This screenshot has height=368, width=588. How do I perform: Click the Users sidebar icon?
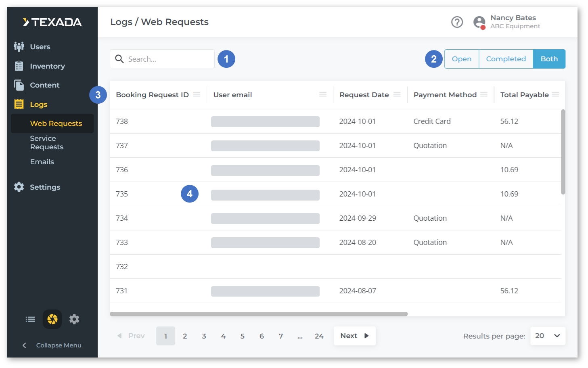[x=19, y=47]
